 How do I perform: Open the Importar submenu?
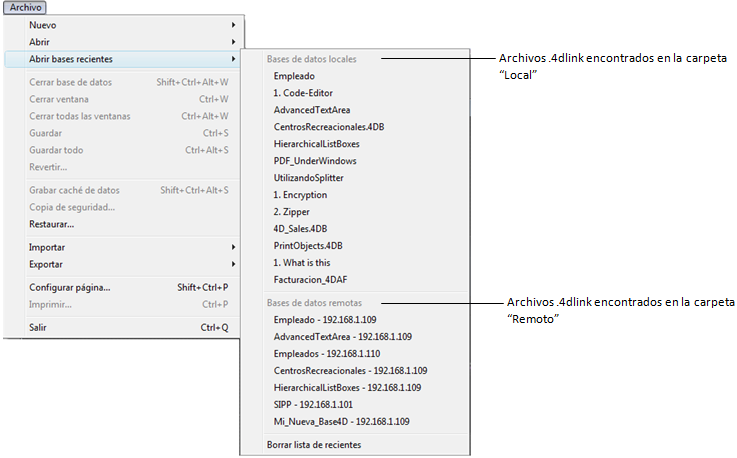48,247
